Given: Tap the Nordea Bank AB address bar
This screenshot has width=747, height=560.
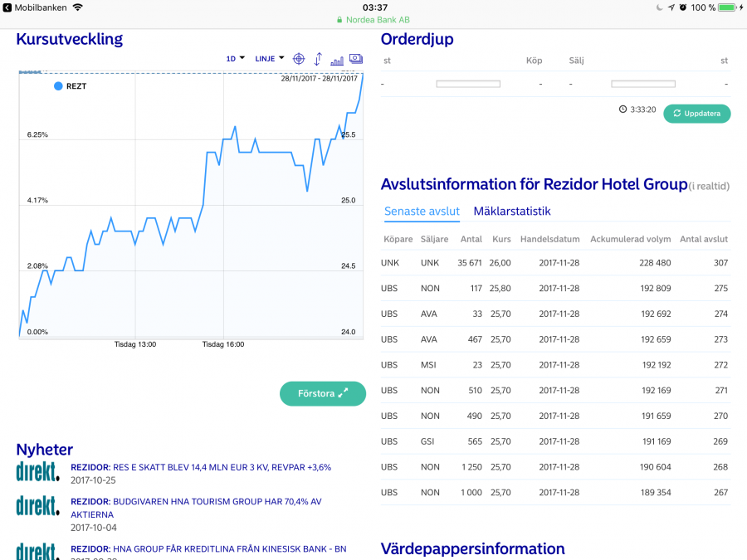Looking at the screenshot, I should click(373, 20).
